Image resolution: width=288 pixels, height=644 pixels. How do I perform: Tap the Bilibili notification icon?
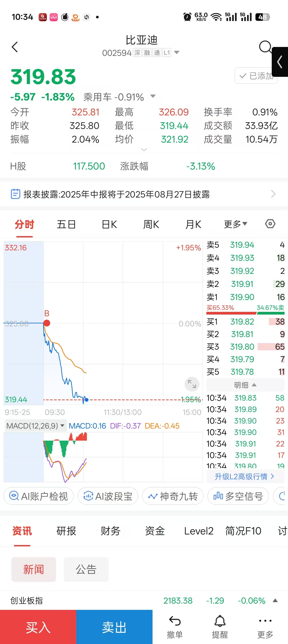[54, 17]
